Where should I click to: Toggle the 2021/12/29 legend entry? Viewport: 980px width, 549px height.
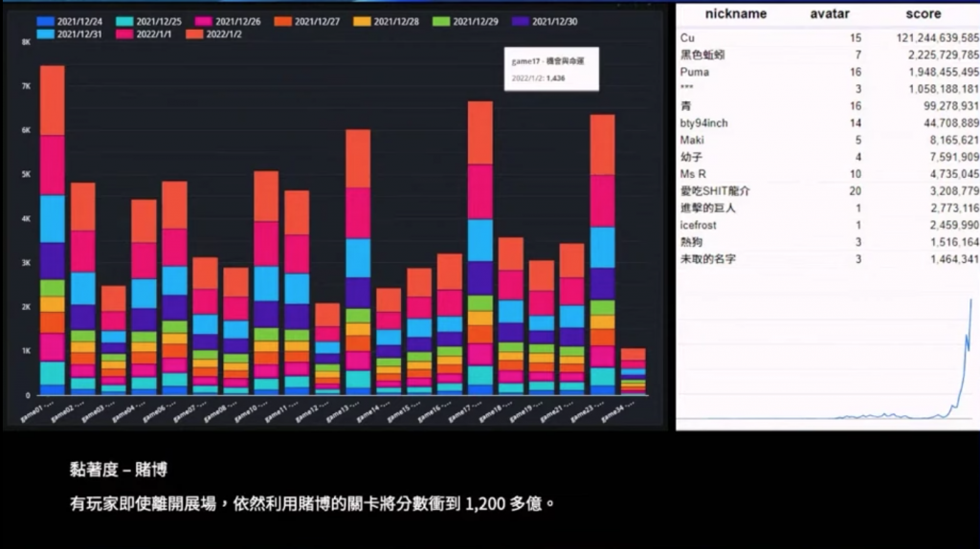pos(465,21)
